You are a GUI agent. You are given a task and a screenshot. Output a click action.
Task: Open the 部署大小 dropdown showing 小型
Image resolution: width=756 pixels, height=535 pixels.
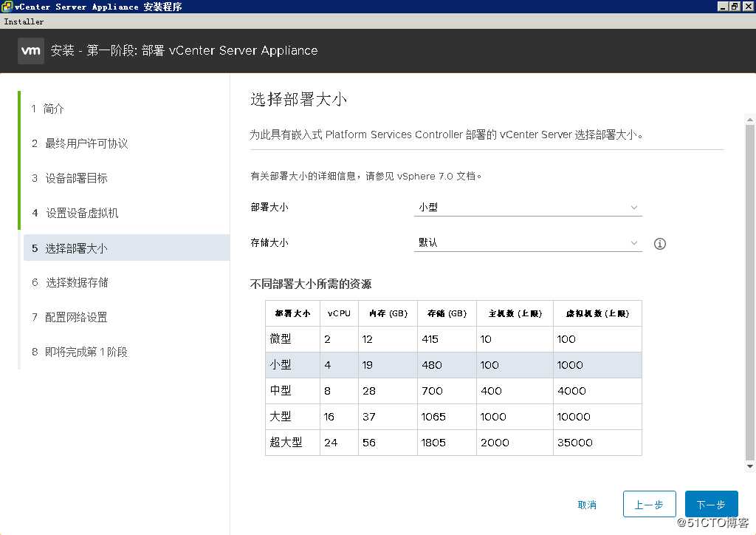pyautogui.click(x=528, y=208)
